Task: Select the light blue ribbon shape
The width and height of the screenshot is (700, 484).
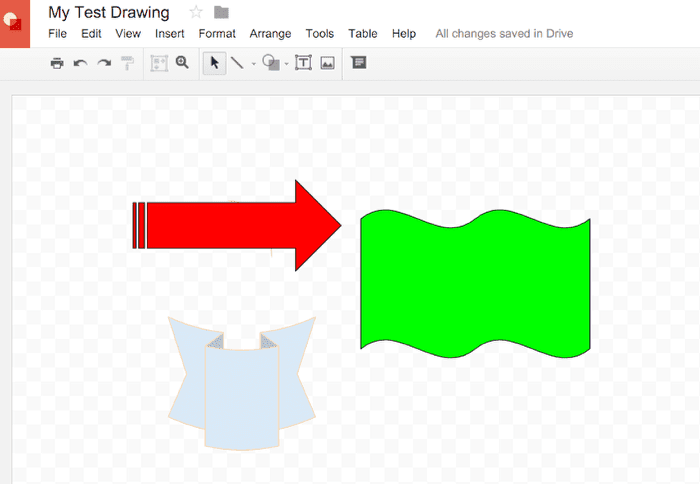Action: tap(242, 383)
